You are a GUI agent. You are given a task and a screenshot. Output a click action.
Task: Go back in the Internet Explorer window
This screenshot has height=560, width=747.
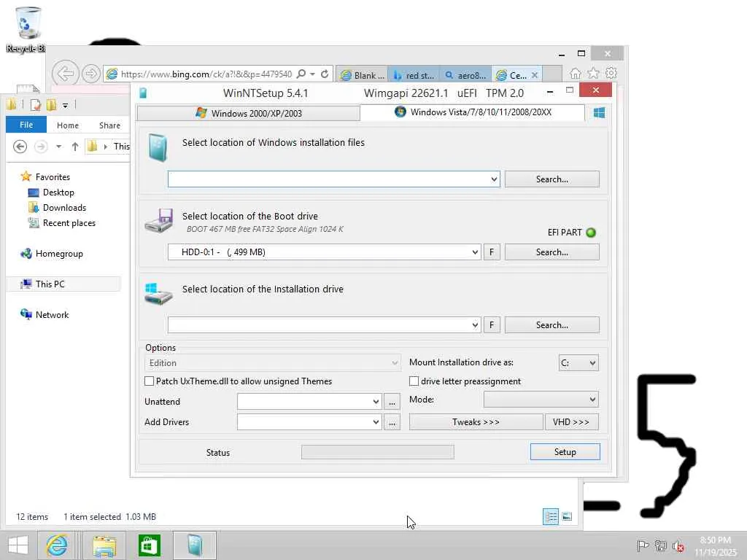coord(65,74)
